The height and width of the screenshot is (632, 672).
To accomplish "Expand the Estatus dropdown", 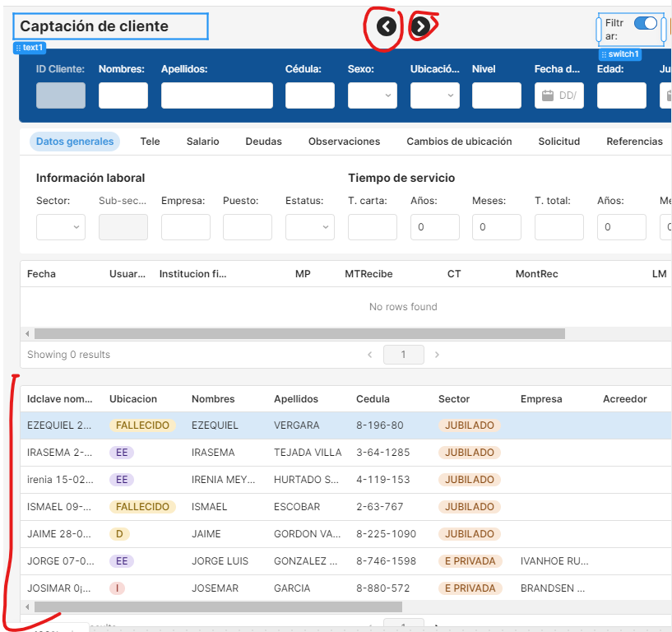I will [309, 227].
